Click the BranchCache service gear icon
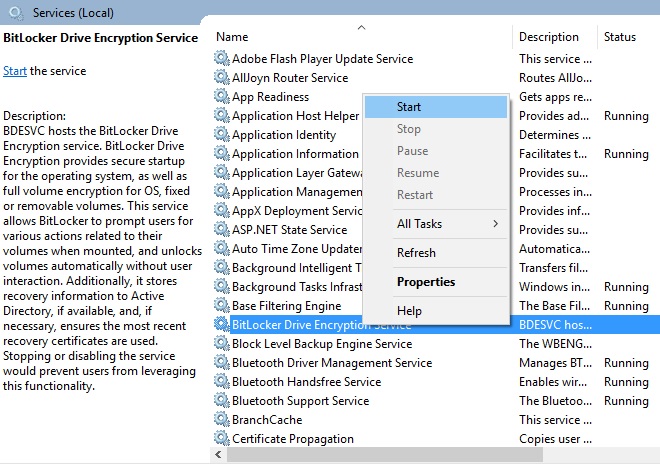The width and height of the screenshot is (660, 464). (x=221, y=420)
